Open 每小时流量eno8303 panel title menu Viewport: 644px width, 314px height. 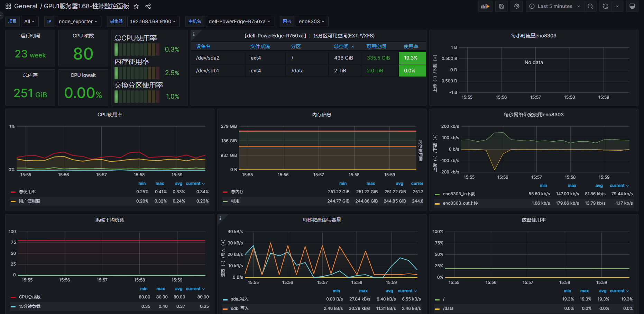[534, 36]
